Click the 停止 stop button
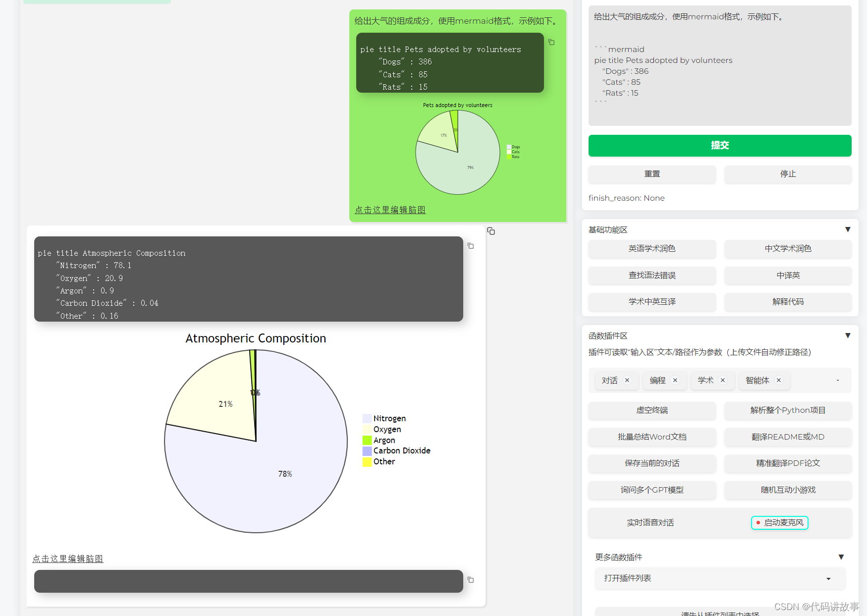This screenshot has width=867, height=616. point(788,174)
